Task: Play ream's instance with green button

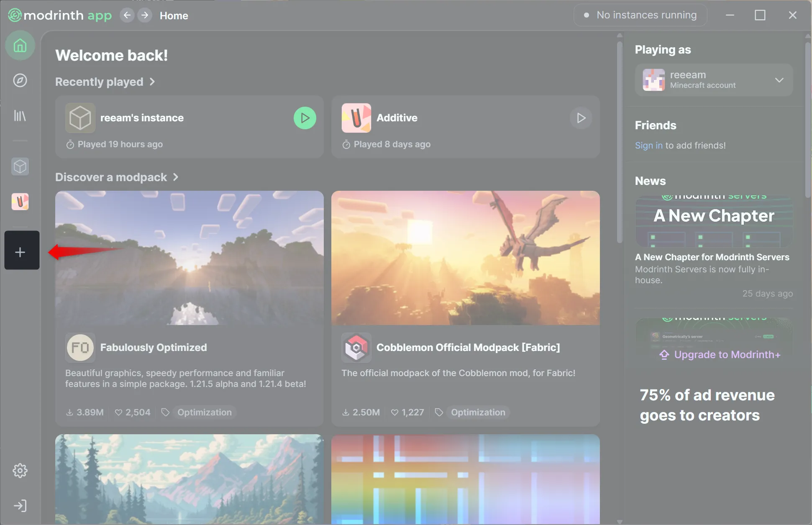Action: pyautogui.click(x=305, y=118)
